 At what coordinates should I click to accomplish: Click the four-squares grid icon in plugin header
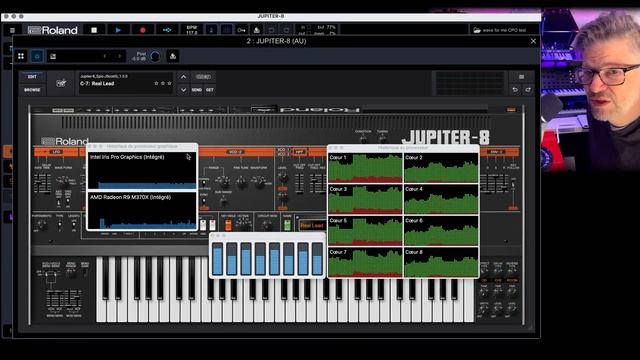21,56
